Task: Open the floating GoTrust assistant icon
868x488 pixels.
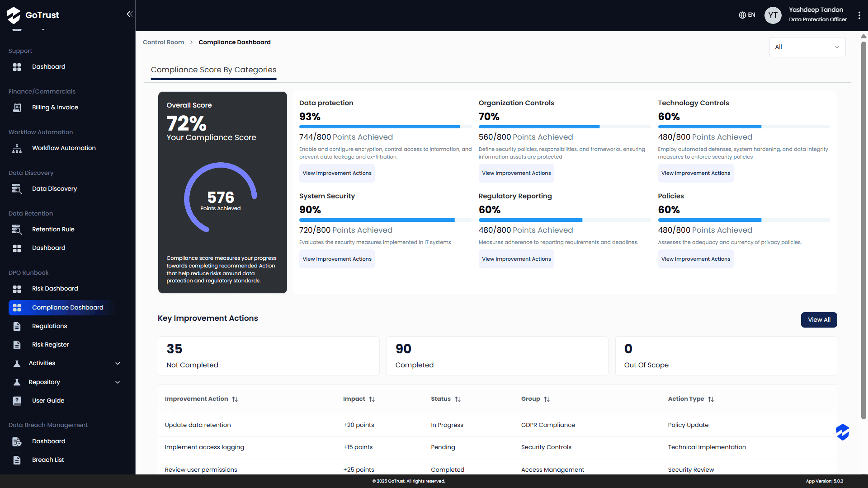Action: (x=843, y=432)
